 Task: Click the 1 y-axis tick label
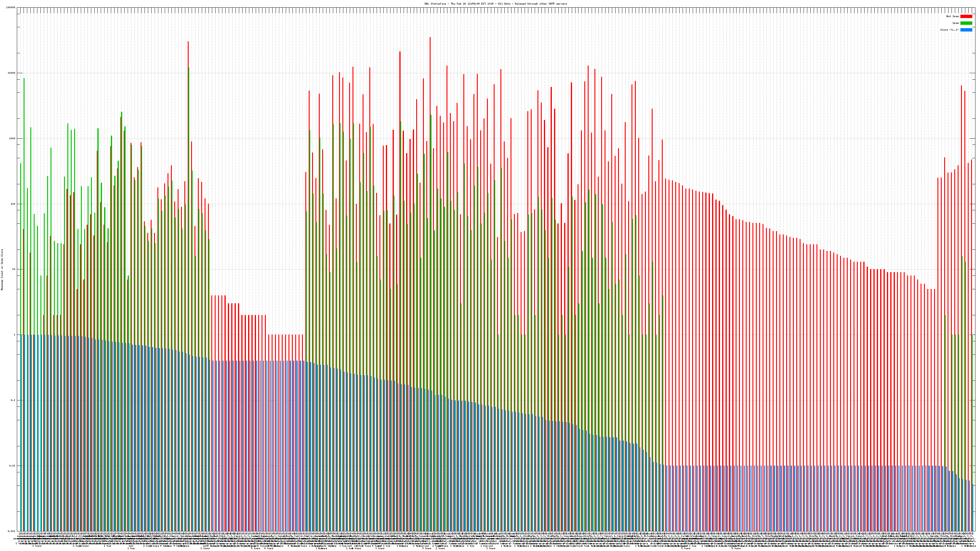(x=14, y=335)
